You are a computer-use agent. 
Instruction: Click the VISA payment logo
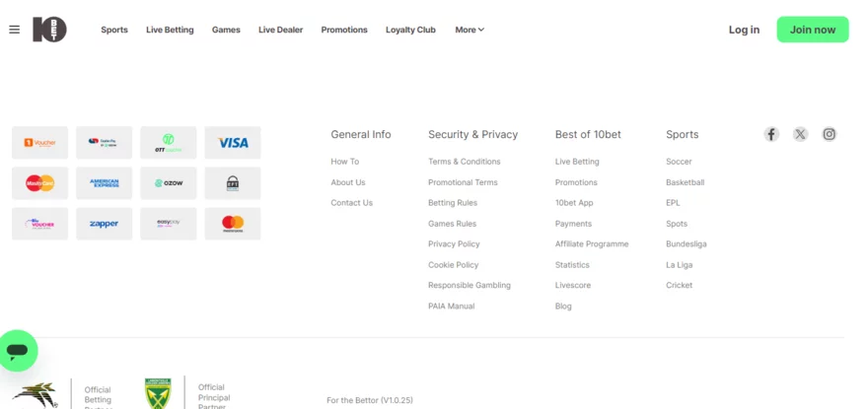pos(233,143)
